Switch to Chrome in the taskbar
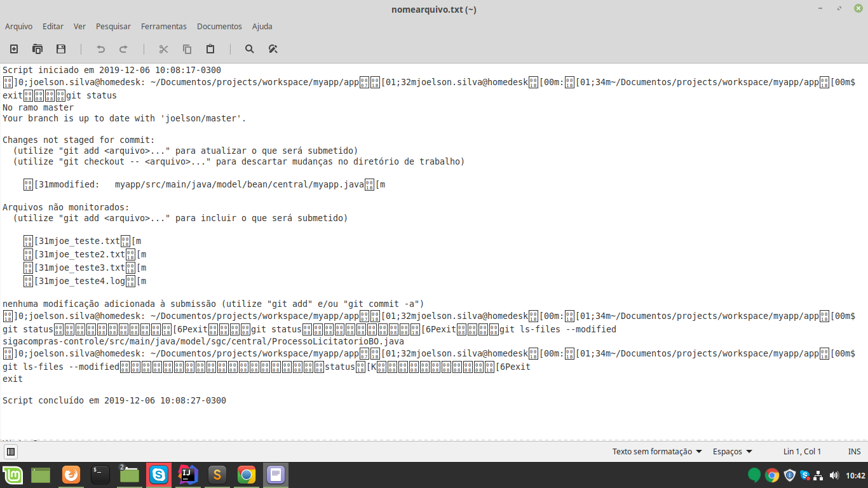Image resolution: width=868 pixels, height=488 pixels. tap(246, 475)
